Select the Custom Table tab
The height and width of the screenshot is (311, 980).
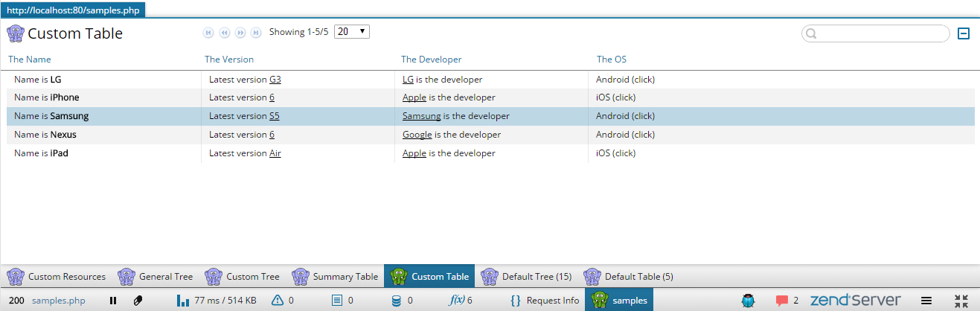tap(429, 276)
